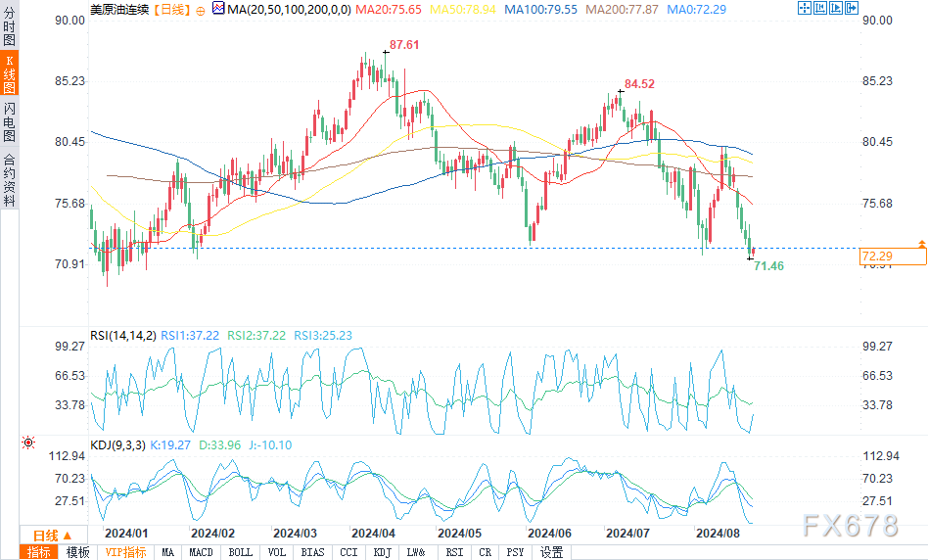Click the 美原油连续 instrument name
This screenshot has width=928, height=560.
tap(119, 10)
